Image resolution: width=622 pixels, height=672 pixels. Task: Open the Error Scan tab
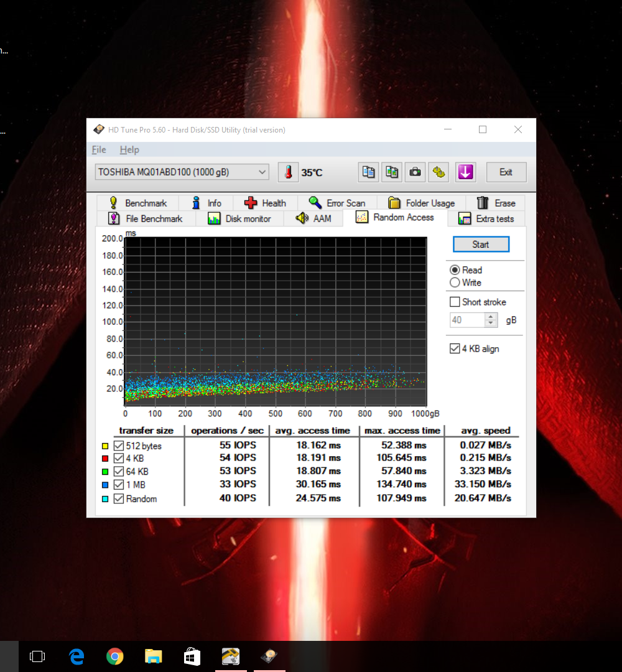337,203
